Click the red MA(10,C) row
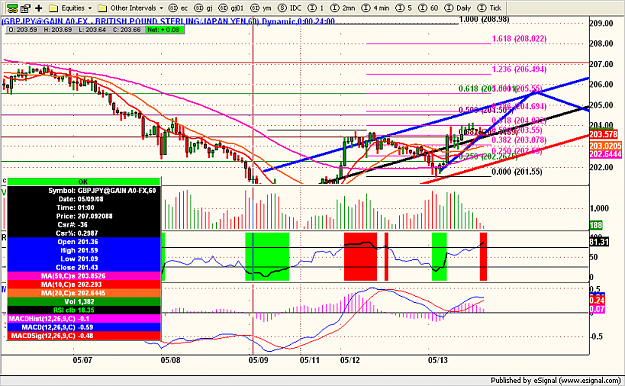The width and height of the screenshot is (625, 386). [84, 284]
